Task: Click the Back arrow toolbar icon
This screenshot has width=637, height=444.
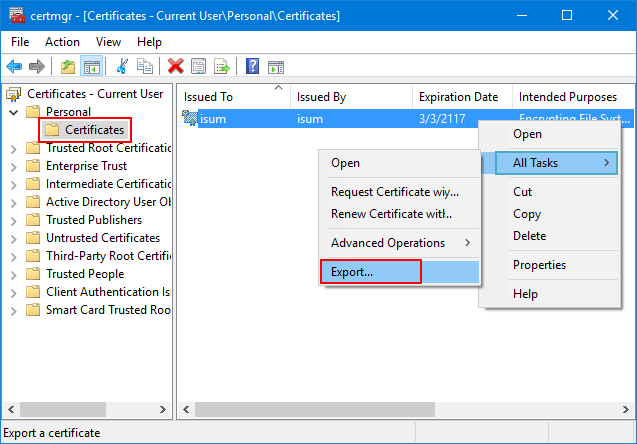Action: click(x=14, y=67)
